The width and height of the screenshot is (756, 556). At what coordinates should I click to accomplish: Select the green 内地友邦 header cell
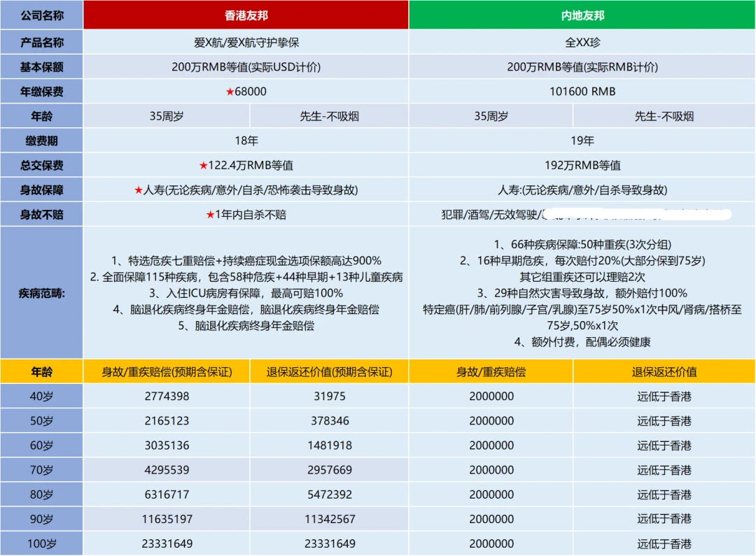pyautogui.click(x=582, y=15)
